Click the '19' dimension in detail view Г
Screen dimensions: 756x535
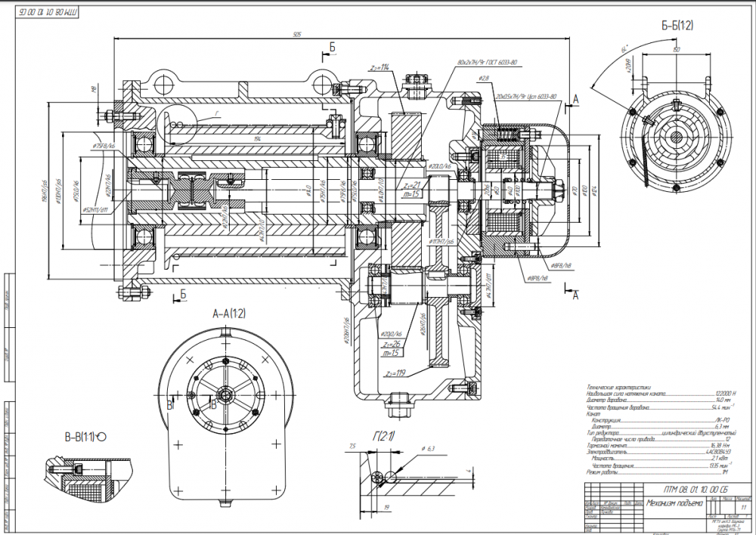click(386, 508)
